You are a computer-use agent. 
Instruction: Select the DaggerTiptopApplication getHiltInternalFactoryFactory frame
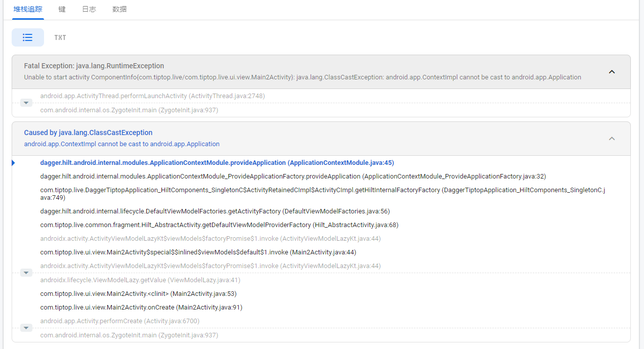(x=323, y=194)
